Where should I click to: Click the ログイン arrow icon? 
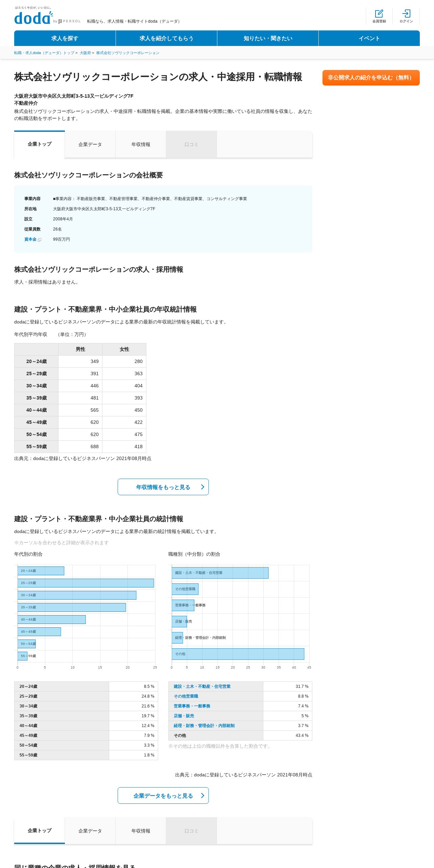click(x=406, y=14)
